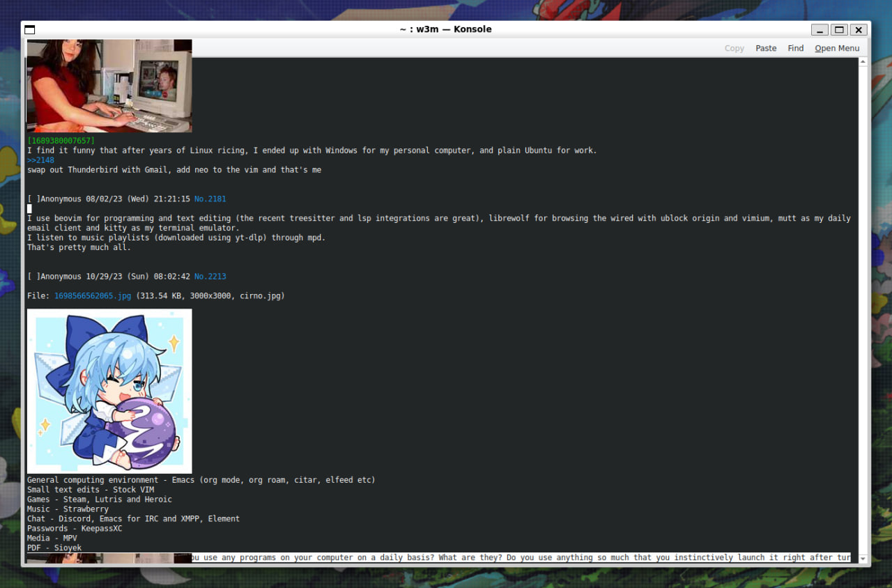Click the Open Menu button
Image resolution: width=892 pixels, height=588 pixels.
tap(837, 48)
